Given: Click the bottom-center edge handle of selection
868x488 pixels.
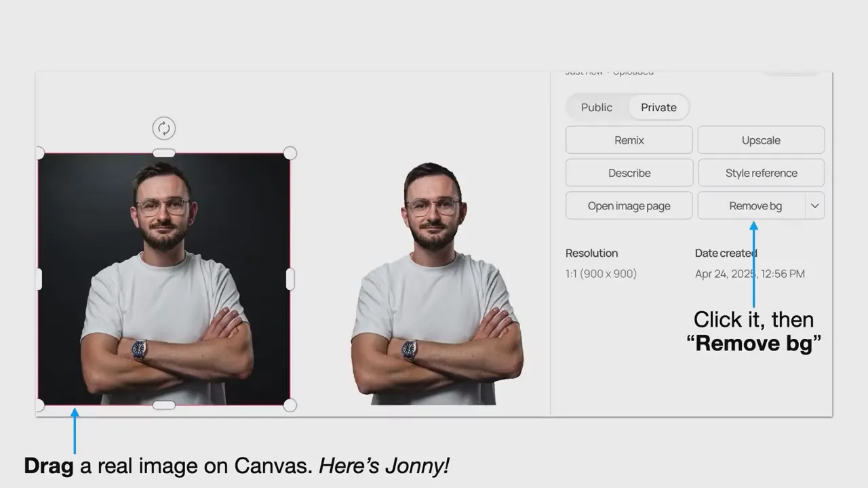Looking at the screenshot, I should (164, 405).
